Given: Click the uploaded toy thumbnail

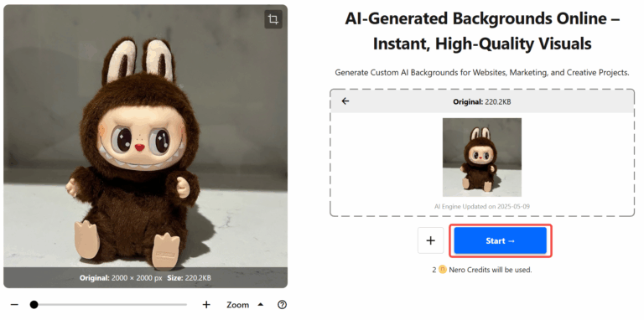Looking at the screenshot, I should point(482,157).
